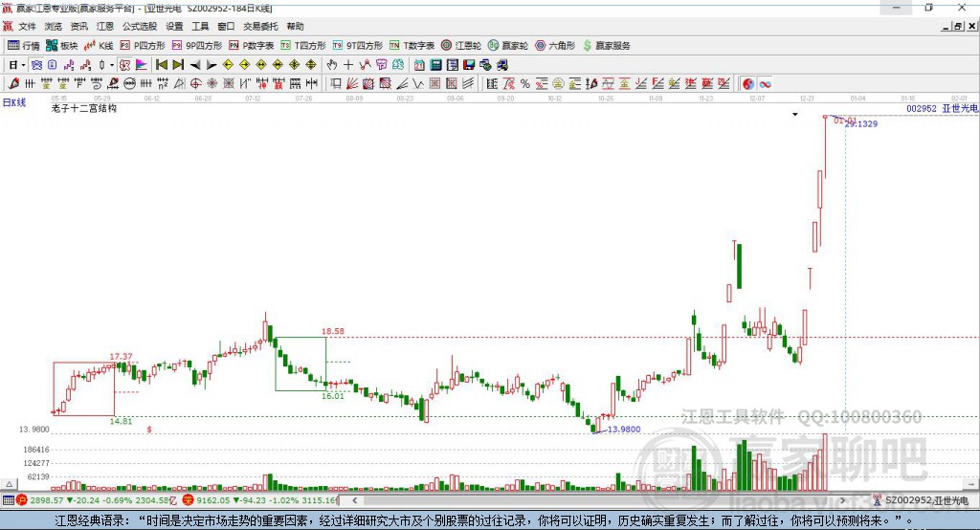980x530 pixels.
Task: Click the horizontal scrollbar left arrow
Action: tap(355, 500)
